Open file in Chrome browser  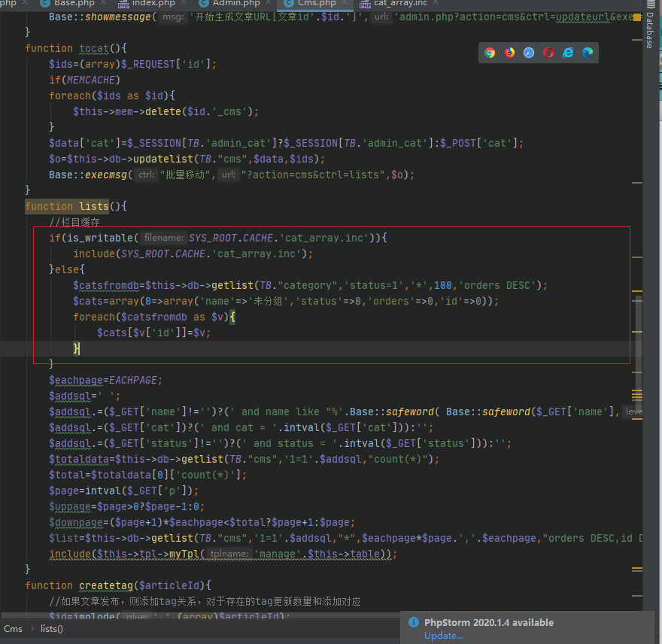(x=490, y=53)
